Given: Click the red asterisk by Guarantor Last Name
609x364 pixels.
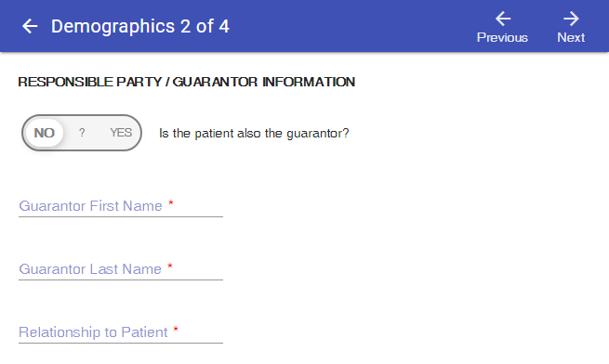Looking at the screenshot, I should point(170,266).
